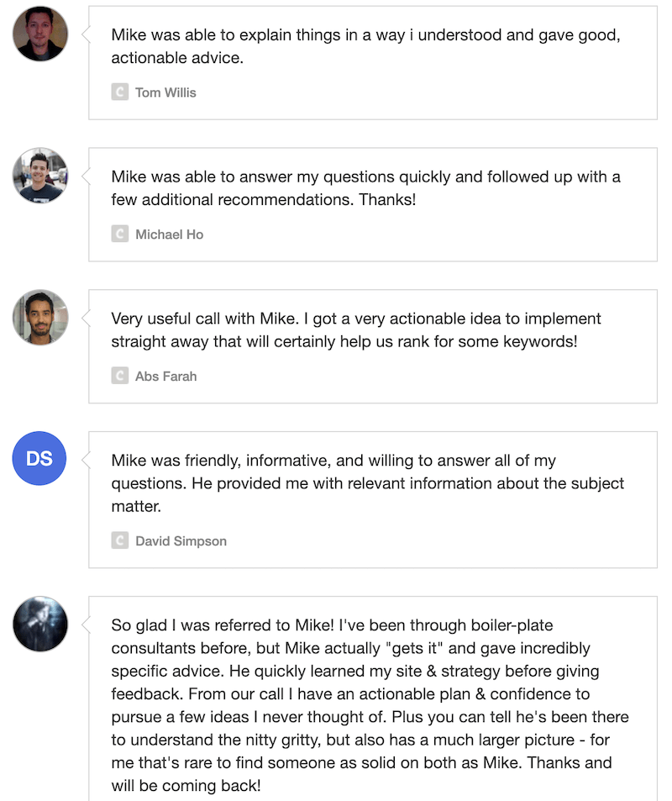The height and width of the screenshot is (801, 672).
Task: Click the C badge icon beside Abs Farah
Action: 119,377
